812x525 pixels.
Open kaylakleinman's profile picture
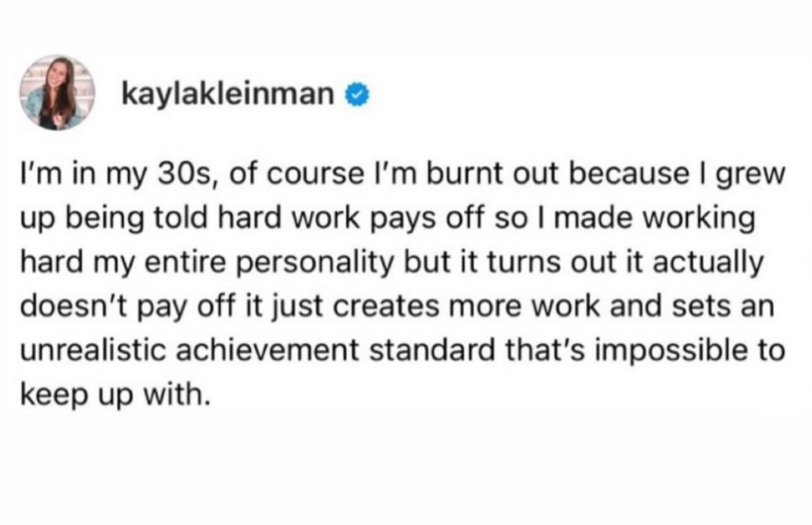pos(57,92)
